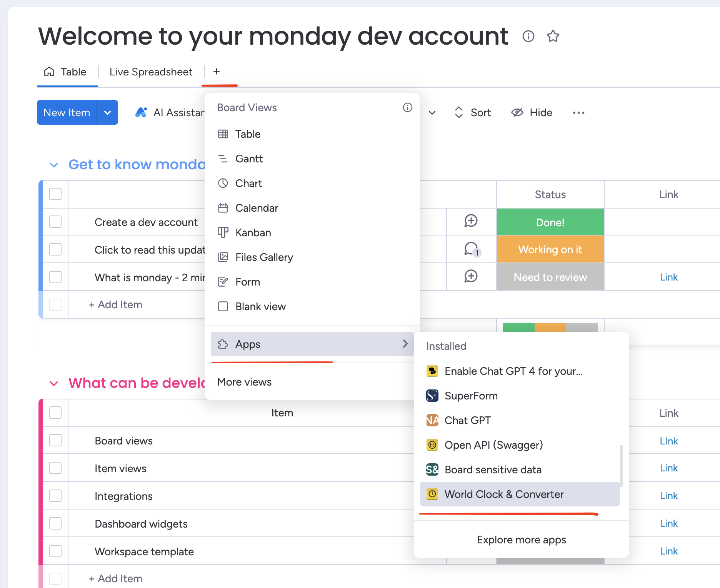
Task: Click the Gantt view icon
Action: click(223, 159)
